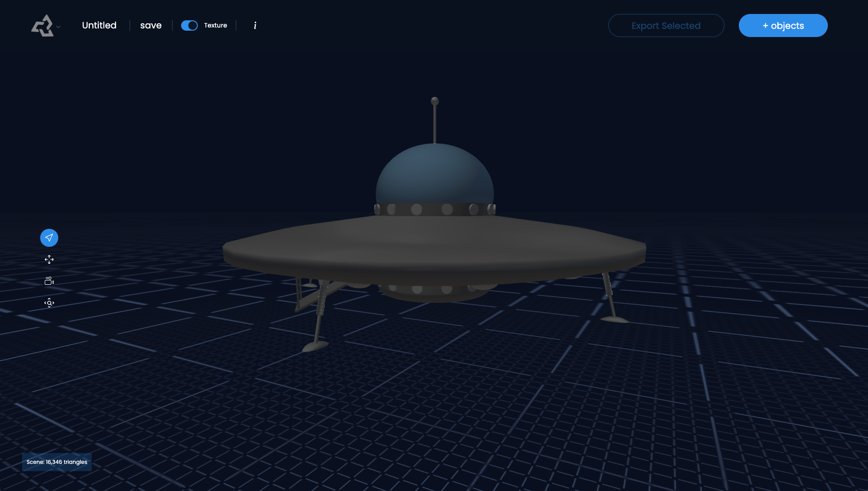Choose the magnifier zoom-pan navigation tool
The width and height of the screenshot is (868, 491).
(x=49, y=303)
